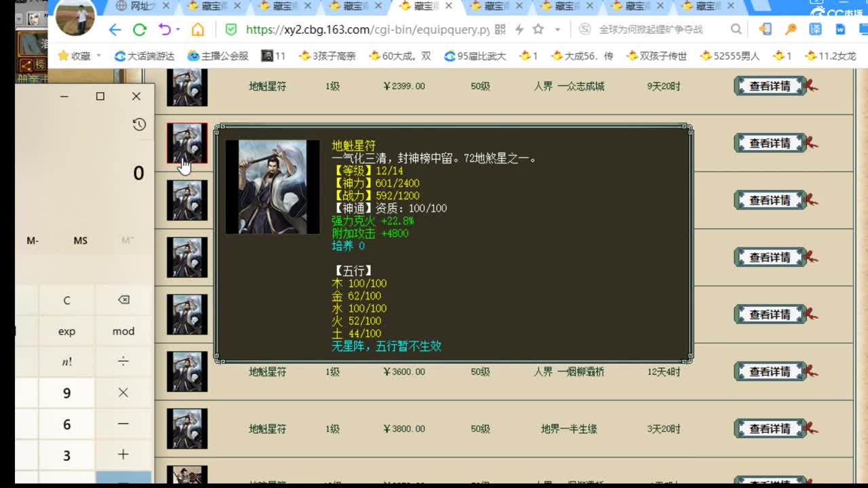Screen dimensions: 868x488
Task: Click the search engine logo in search box
Action: (x=585, y=30)
